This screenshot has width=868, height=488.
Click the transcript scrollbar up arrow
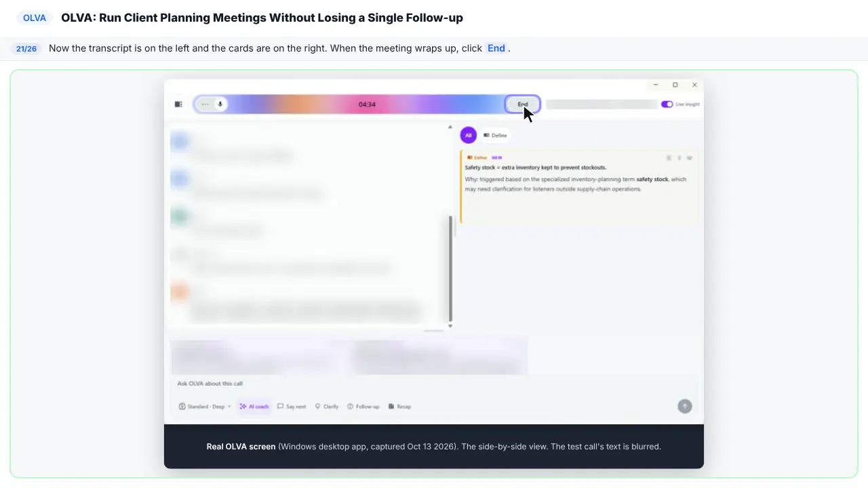point(450,127)
